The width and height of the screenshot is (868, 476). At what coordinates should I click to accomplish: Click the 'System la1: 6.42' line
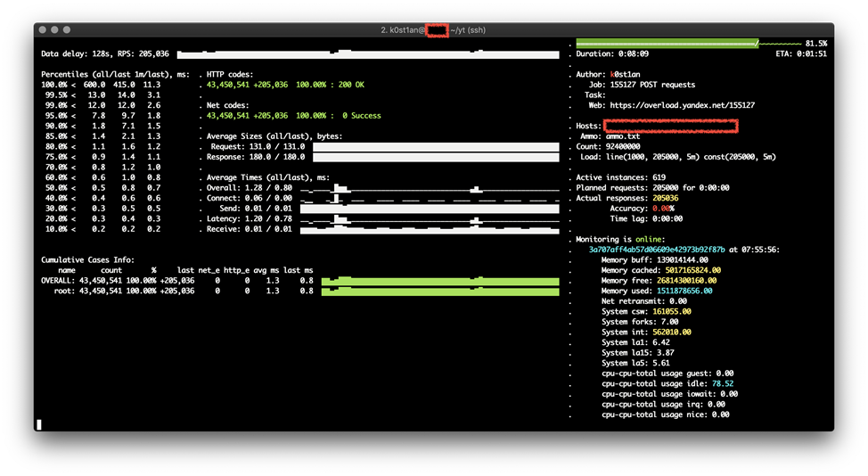[x=635, y=342]
